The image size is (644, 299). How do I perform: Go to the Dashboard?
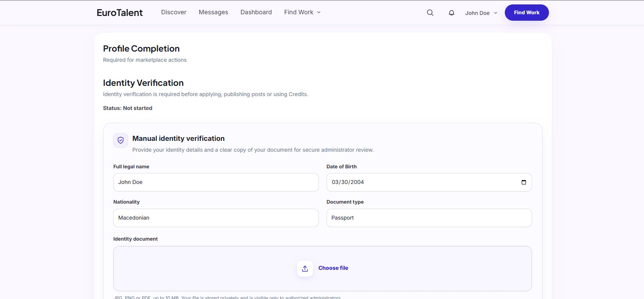[x=256, y=12]
